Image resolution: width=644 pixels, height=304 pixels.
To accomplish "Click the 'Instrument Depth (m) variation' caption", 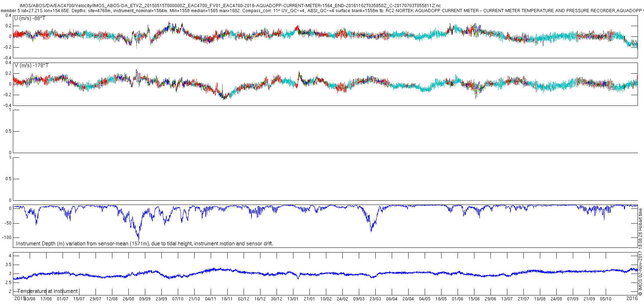I will pyautogui.click(x=145, y=244).
